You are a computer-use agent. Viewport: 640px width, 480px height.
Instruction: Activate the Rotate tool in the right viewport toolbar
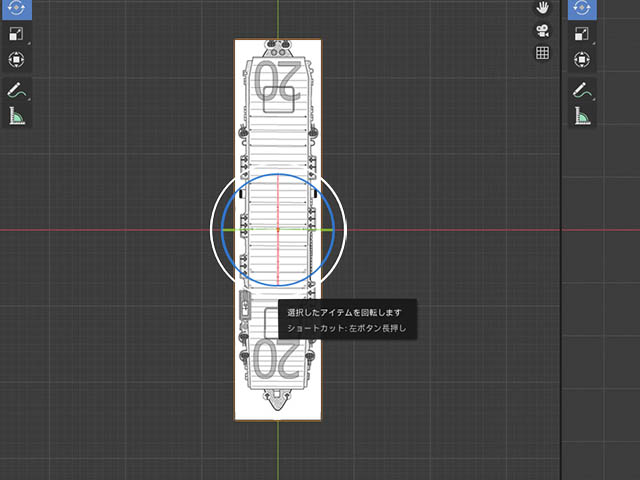(582, 9)
